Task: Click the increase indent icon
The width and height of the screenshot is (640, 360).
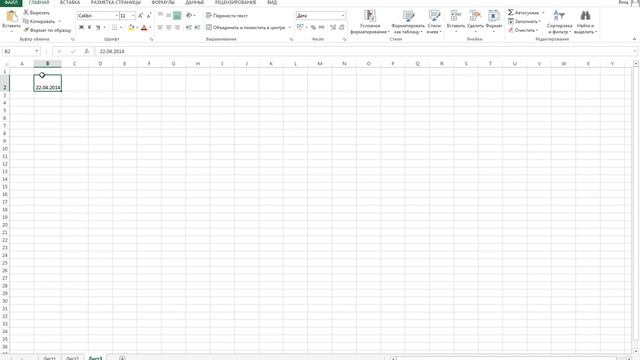Action: [x=197, y=27]
